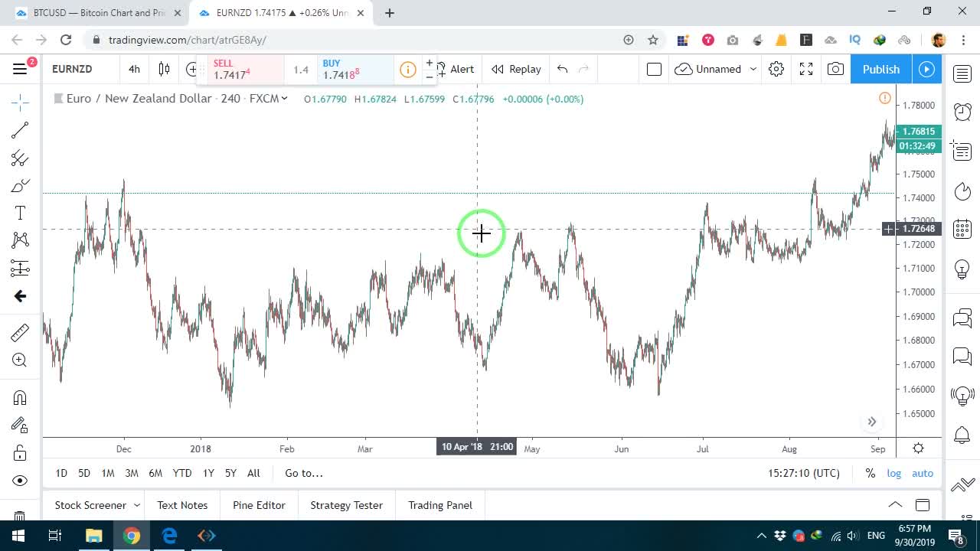Open the ideas stream broadcast icon
The image size is (980, 551).
pyautogui.click(x=962, y=396)
